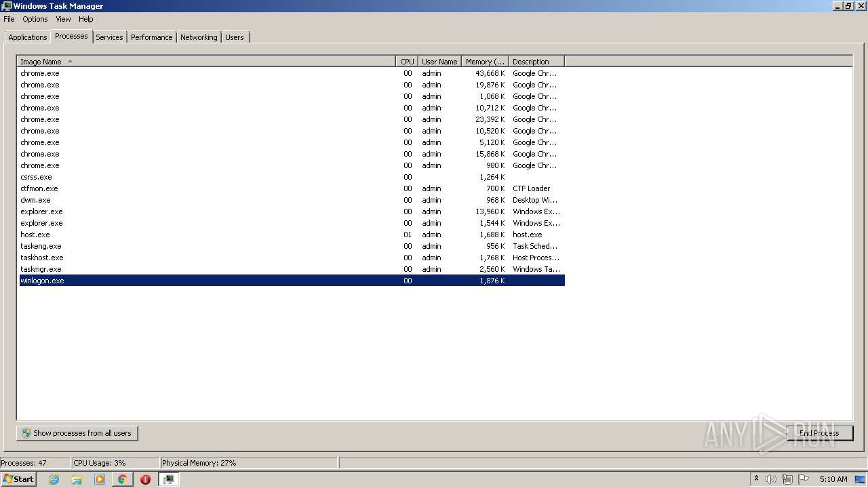Viewport: 868px width, 488px height.
Task: Sort by the User Name column header
Action: 439,62
